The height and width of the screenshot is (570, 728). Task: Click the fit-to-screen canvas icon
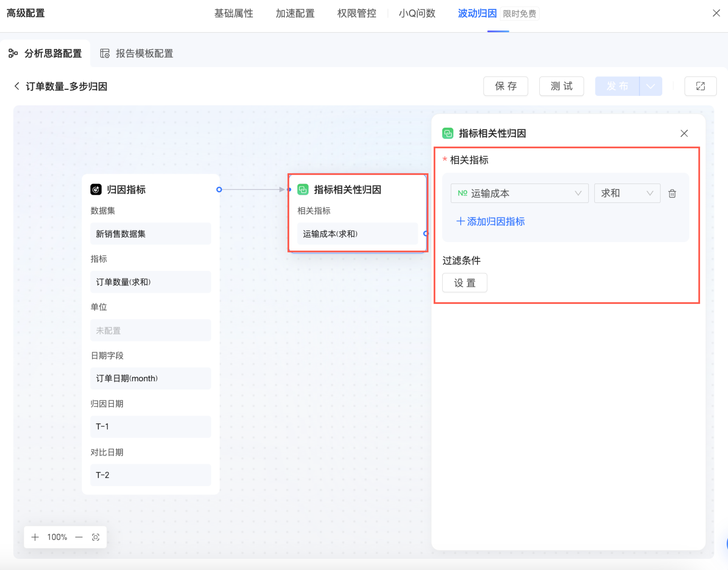pos(96,537)
